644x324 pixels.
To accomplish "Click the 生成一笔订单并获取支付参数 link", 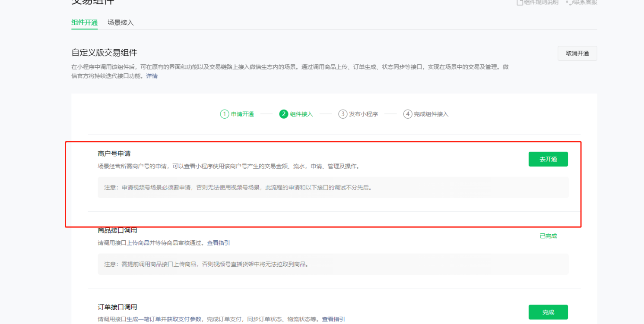I will [x=164, y=319].
